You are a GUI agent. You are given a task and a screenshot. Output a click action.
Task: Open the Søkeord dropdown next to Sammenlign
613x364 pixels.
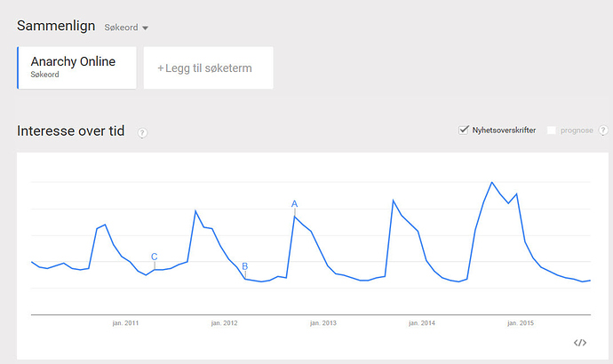pyautogui.click(x=126, y=28)
